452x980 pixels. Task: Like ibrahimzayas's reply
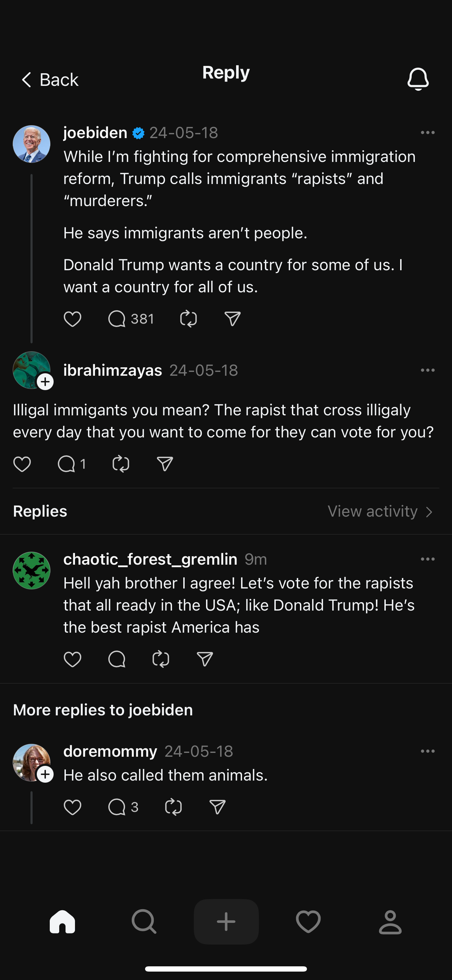(22, 464)
